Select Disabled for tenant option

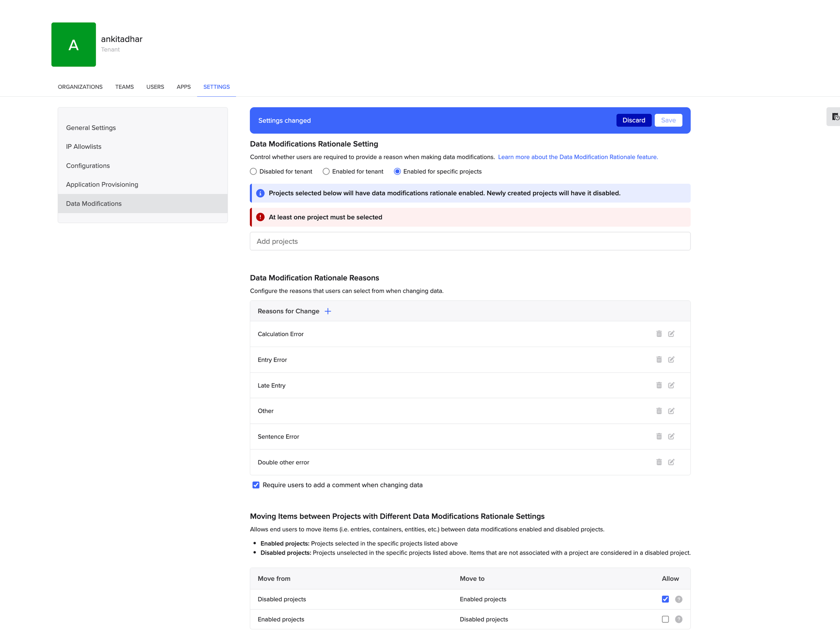tap(253, 172)
